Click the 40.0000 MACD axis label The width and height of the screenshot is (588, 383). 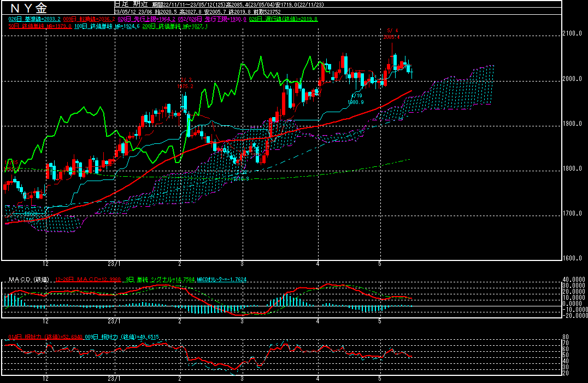click(x=574, y=280)
